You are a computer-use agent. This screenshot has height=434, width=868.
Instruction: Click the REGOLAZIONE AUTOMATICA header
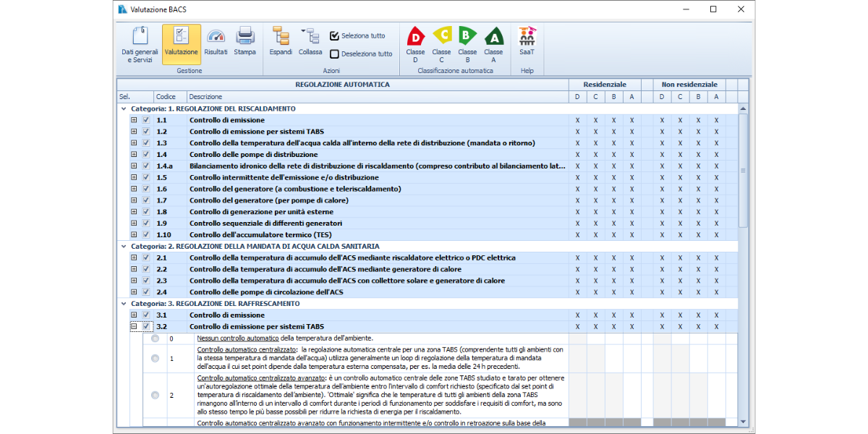342,85
